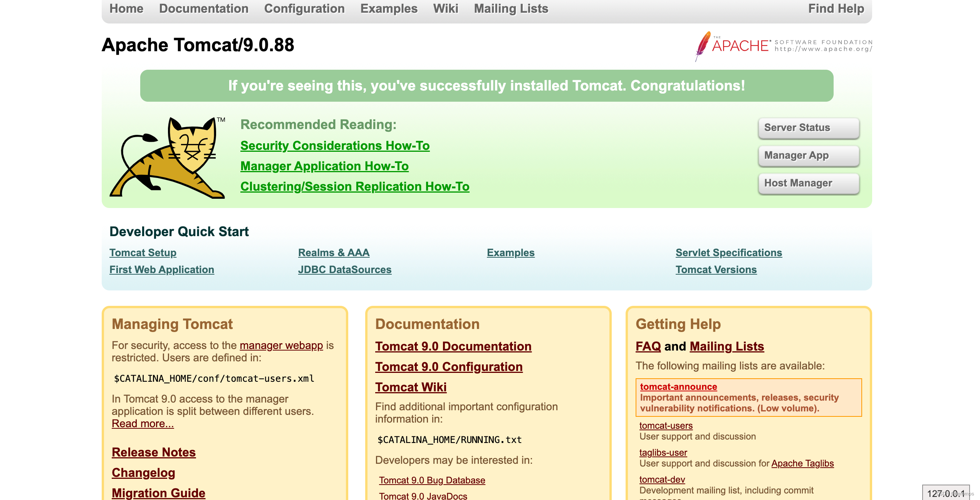Open Examples in the top navigation bar

tap(389, 8)
